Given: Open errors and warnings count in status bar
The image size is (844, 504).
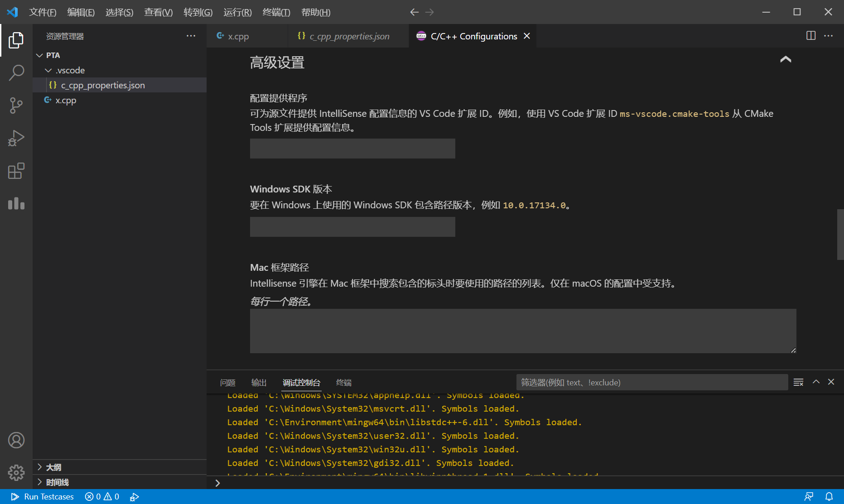Looking at the screenshot, I should point(102,497).
